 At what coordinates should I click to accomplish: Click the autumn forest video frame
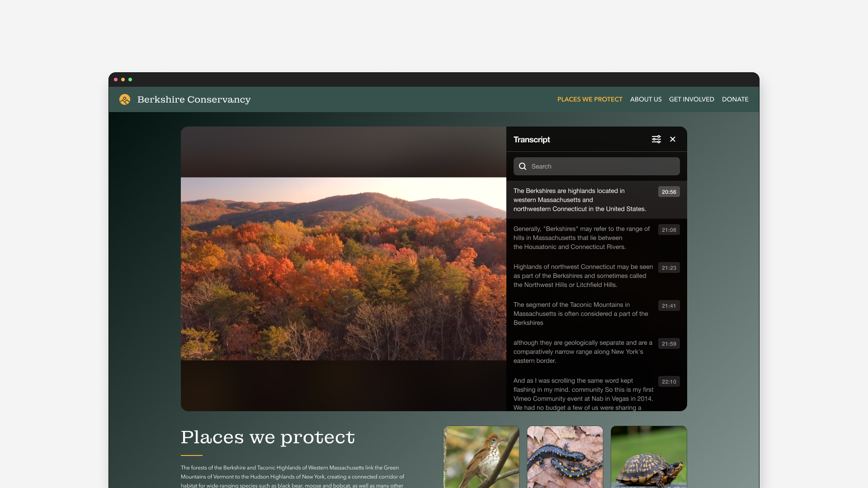pos(344,269)
